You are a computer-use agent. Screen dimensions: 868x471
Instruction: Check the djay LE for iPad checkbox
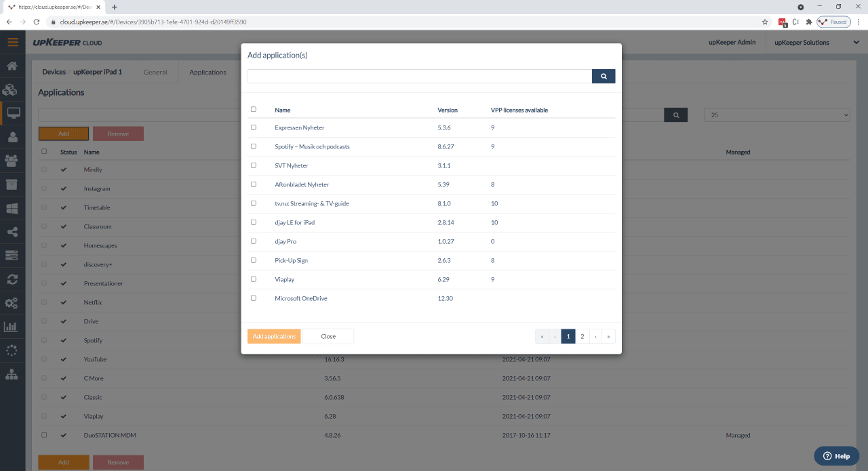point(254,222)
